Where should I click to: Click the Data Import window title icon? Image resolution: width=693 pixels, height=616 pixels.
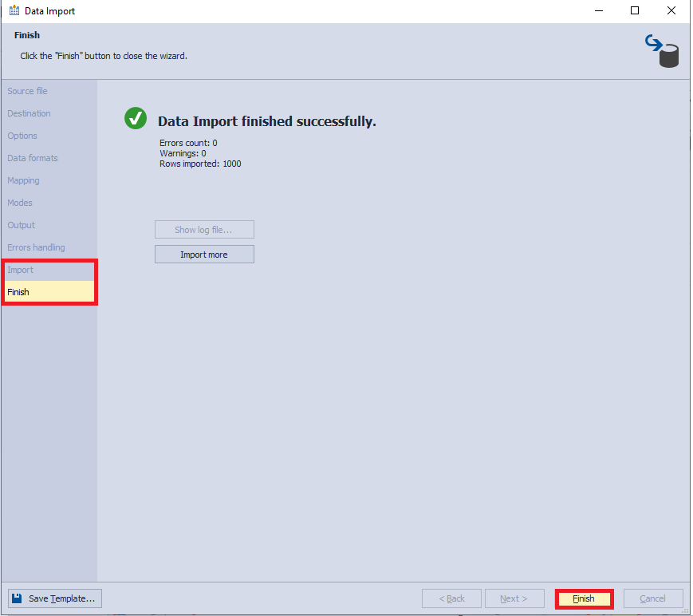pyautogui.click(x=14, y=10)
